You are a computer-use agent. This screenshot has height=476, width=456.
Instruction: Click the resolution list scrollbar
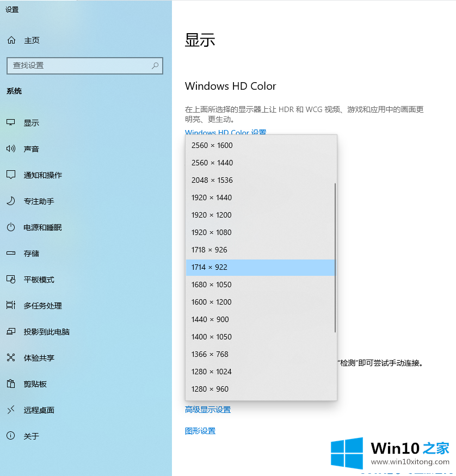click(335, 258)
